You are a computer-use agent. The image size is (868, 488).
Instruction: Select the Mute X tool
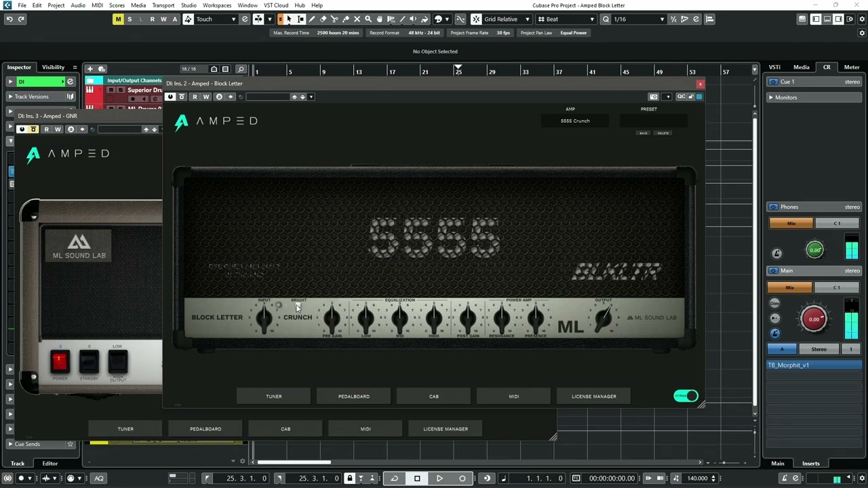[357, 19]
